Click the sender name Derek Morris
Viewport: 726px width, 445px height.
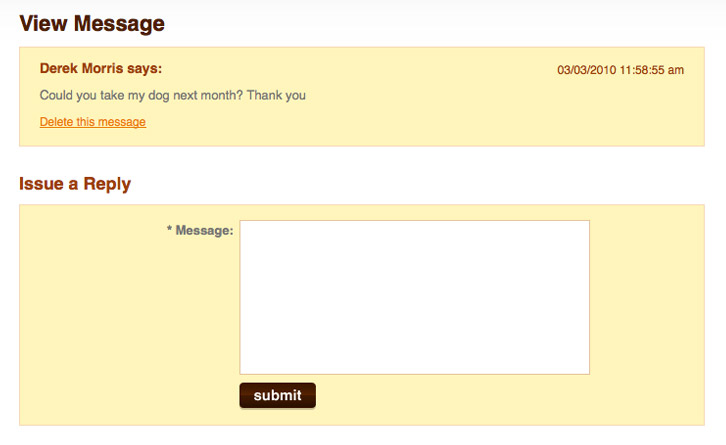[81, 69]
